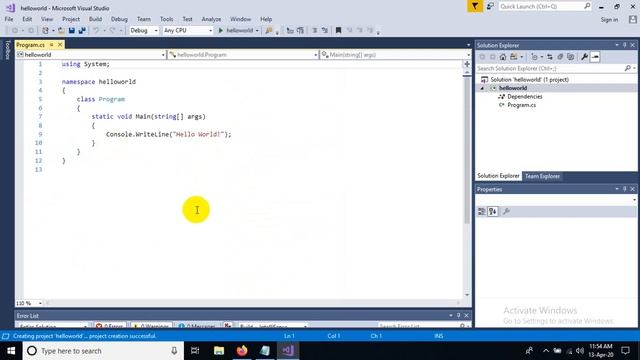Open File Explorer from taskbar
This screenshot has width=640, height=360.
click(x=219, y=351)
